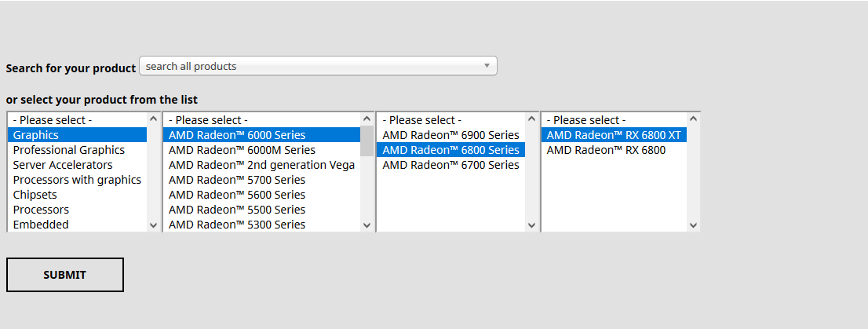
Task: Open the search all products dropdown
Action: pos(318,66)
